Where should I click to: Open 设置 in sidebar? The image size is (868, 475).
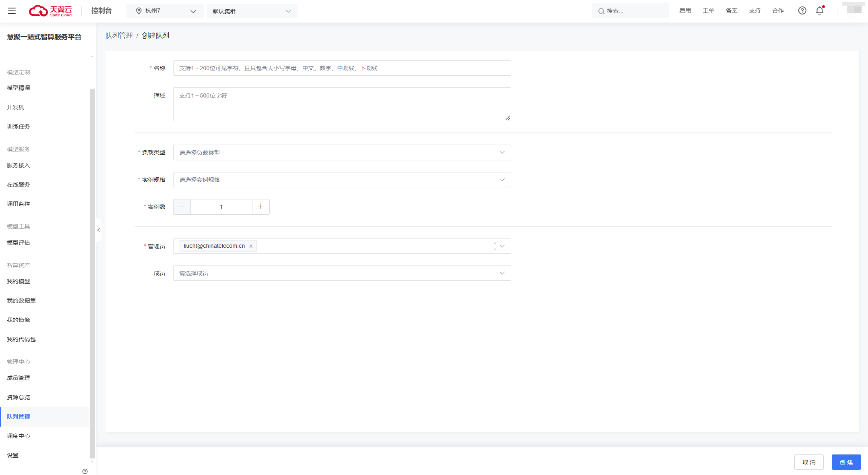click(13, 455)
